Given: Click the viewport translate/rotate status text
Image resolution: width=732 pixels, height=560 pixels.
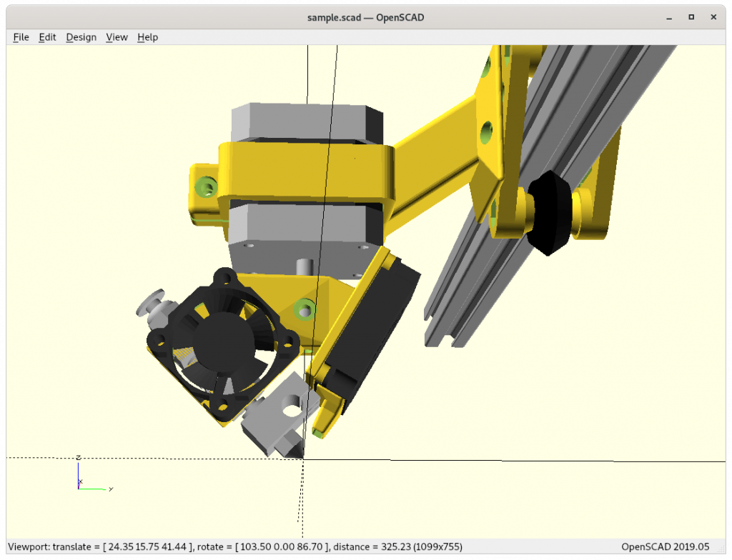Looking at the screenshot, I should tap(234, 546).
